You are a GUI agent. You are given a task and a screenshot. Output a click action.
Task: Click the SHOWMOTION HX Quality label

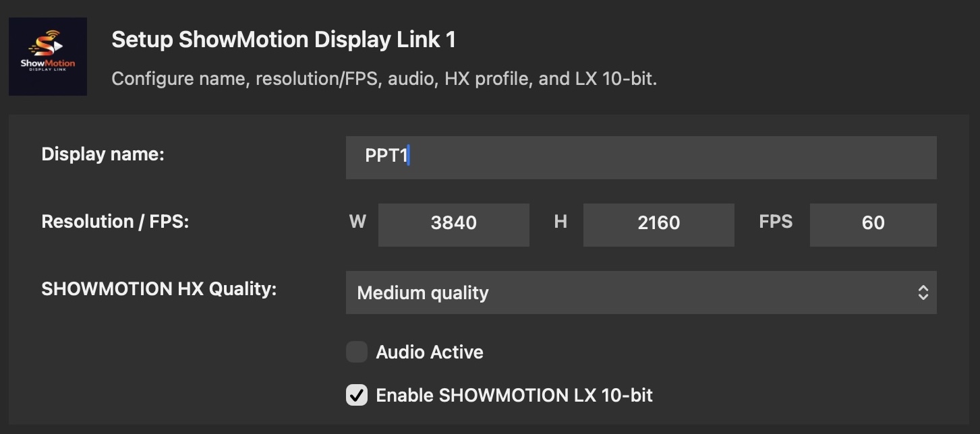(158, 288)
